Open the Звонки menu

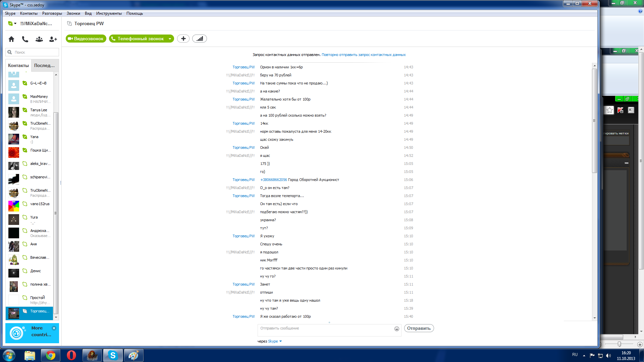(73, 13)
